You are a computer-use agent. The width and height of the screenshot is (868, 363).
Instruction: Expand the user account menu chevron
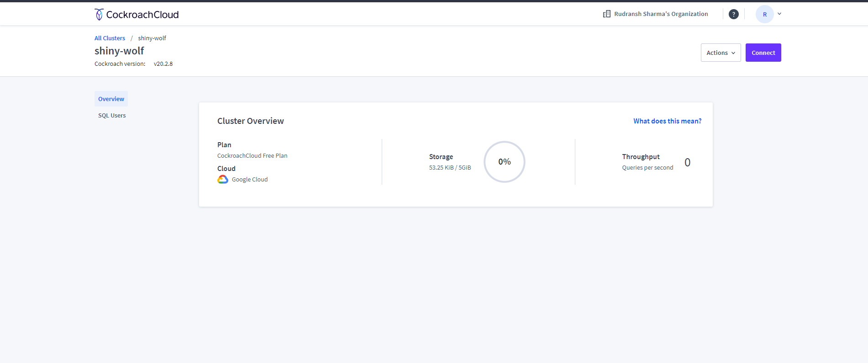[x=779, y=14]
